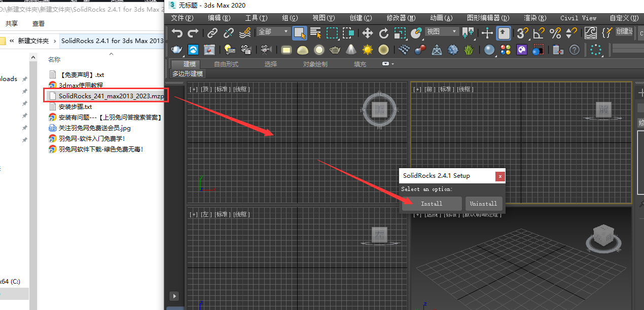Open the 渲染(R) menu
Viewport: 644px width, 310px height.
coord(535,18)
